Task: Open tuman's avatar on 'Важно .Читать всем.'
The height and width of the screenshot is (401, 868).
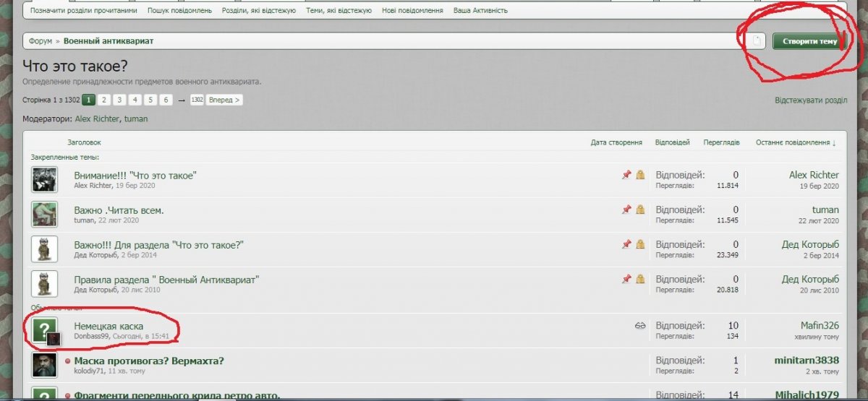Action: [44, 214]
